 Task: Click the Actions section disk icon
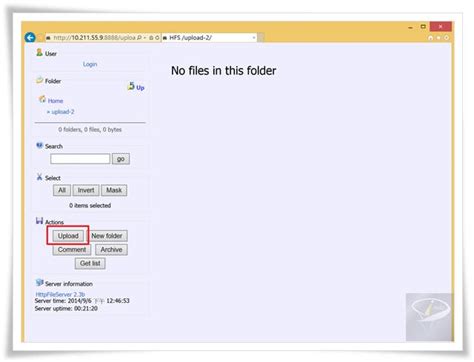(39, 221)
